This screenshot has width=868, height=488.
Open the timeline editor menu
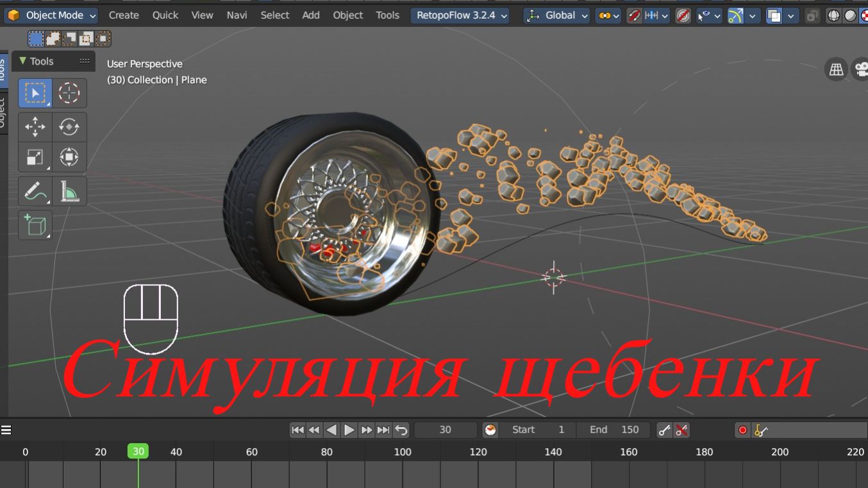pyautogui.click(x=6, y=430)
